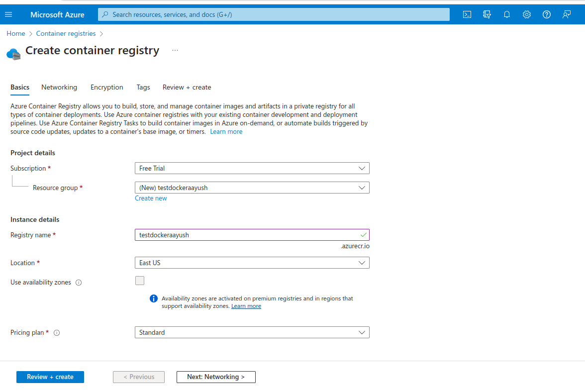The width and height of the screenshot is (585, 392).
Task: Open the Pricing plan dropdown
Action: (252, 332)
